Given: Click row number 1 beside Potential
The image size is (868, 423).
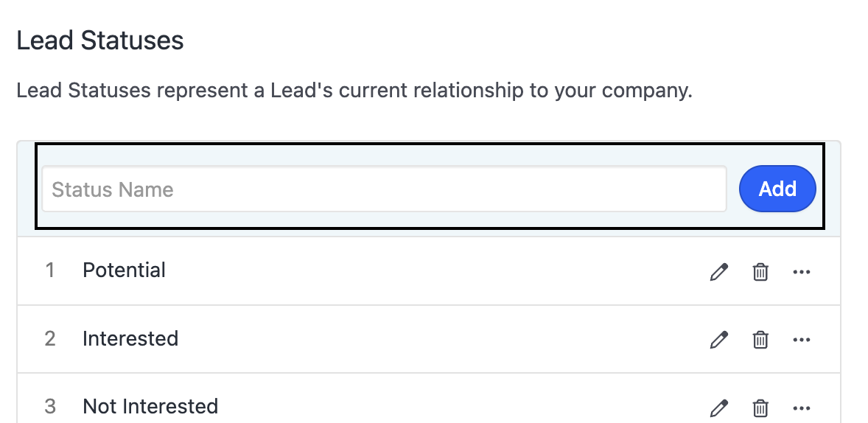Looking at the screenshot, I should (50, 270).
